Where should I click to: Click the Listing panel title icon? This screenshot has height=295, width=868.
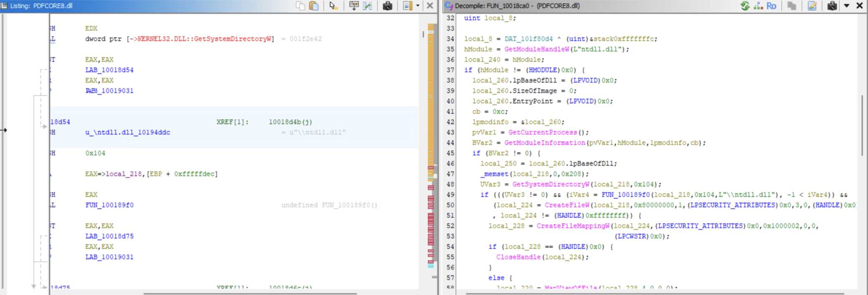(4, 6)
